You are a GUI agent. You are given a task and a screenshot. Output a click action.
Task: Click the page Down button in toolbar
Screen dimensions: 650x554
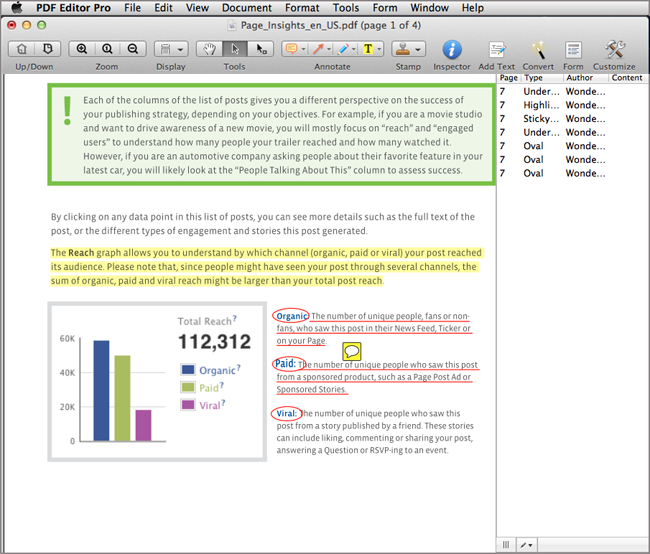[48, 49]
